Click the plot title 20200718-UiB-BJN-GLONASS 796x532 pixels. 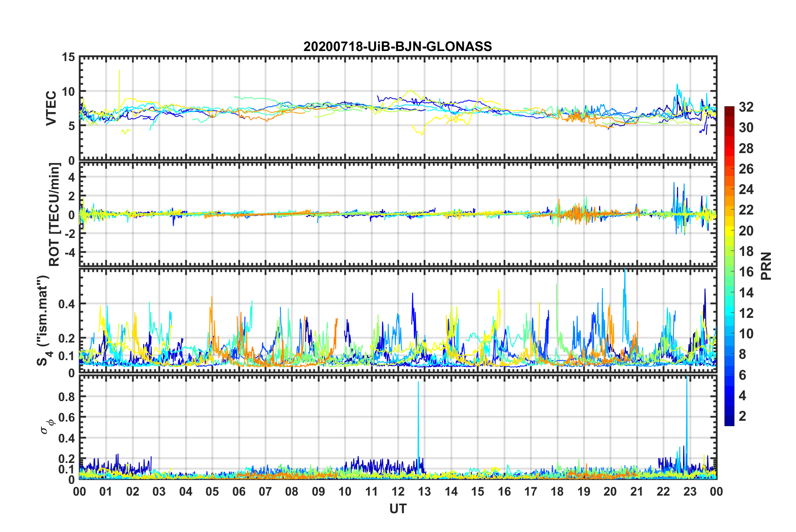click(398, 46)
